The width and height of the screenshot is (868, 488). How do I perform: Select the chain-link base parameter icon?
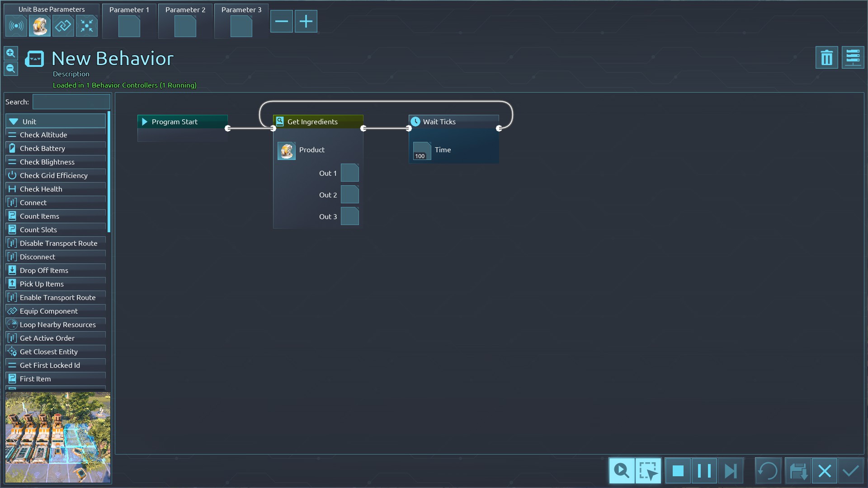63,26
